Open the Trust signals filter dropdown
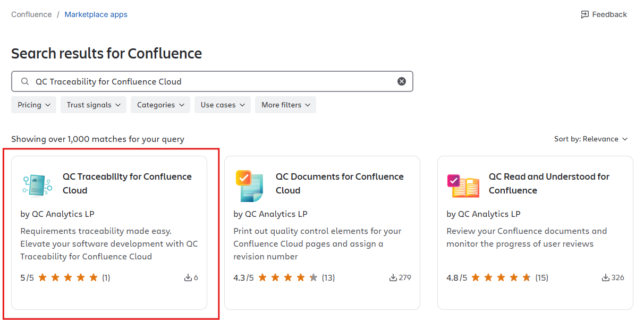The image size is (644, 320). [x=94, y=105]
